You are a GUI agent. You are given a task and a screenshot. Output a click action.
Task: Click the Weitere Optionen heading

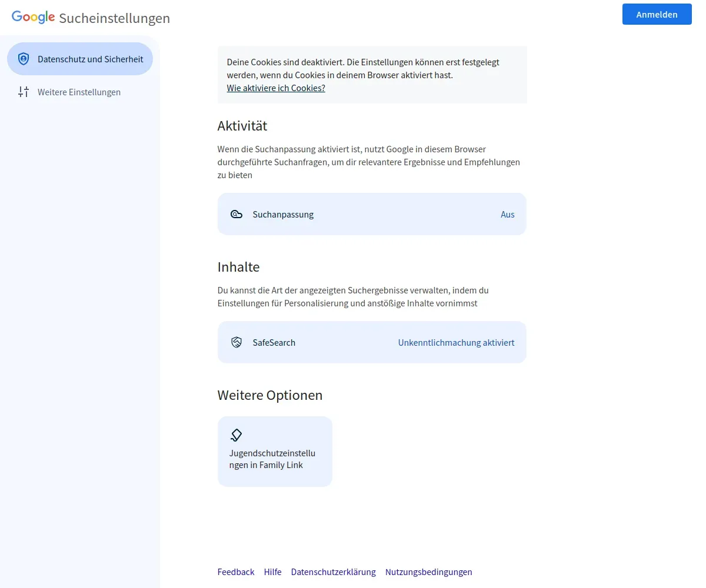tap(270, 395)
